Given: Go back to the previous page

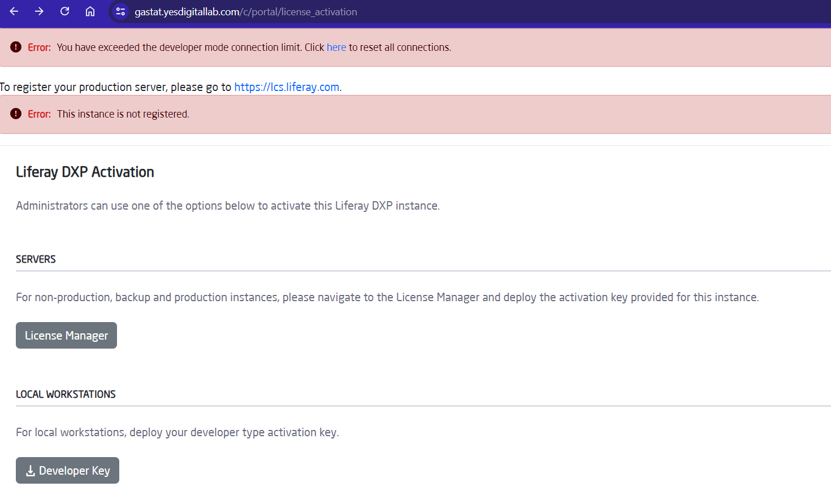Looking at the screenshot, I should point(14,11).
